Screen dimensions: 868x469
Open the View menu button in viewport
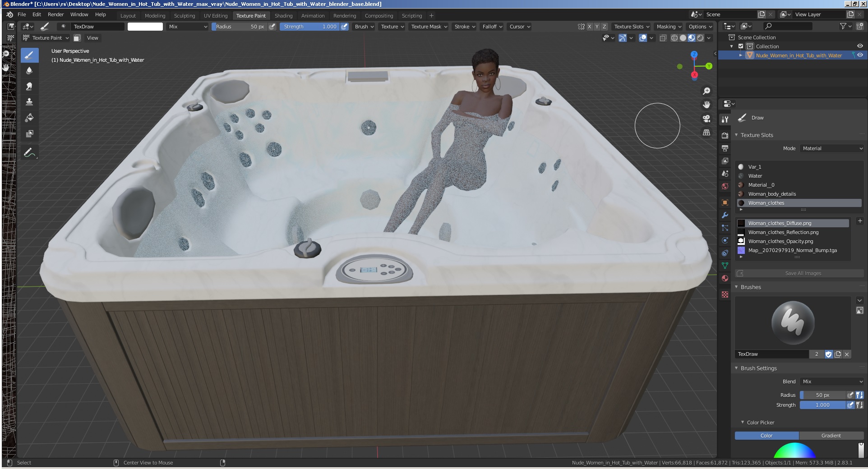coord(92,38)
